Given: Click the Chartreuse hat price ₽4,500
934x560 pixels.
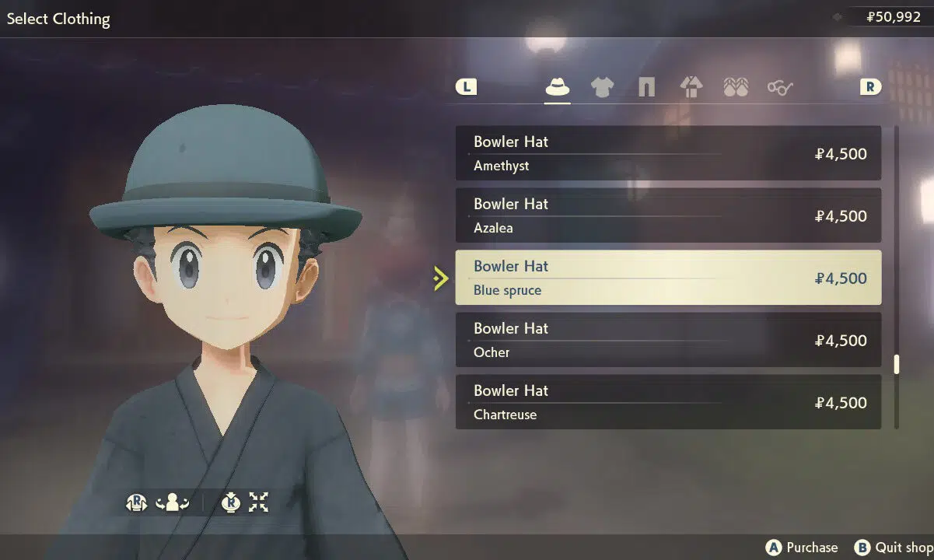Looking at the screenshot, I should pyautogui.click(x=841, y=403).
